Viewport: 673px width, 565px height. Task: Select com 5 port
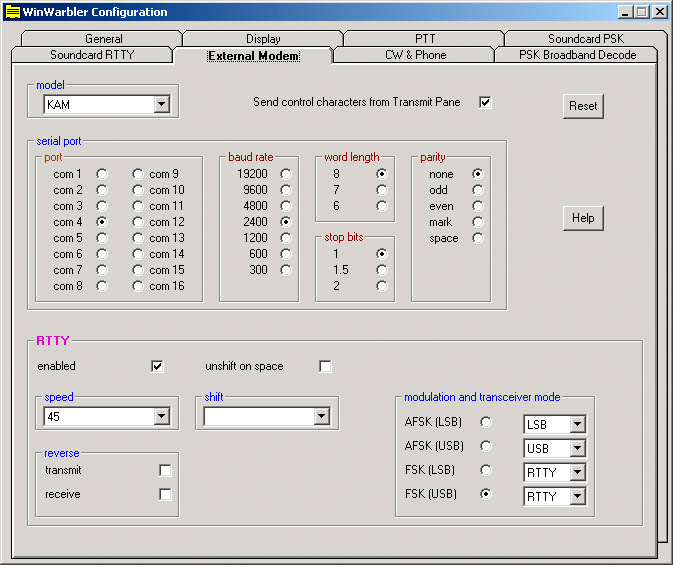[102, 238]
